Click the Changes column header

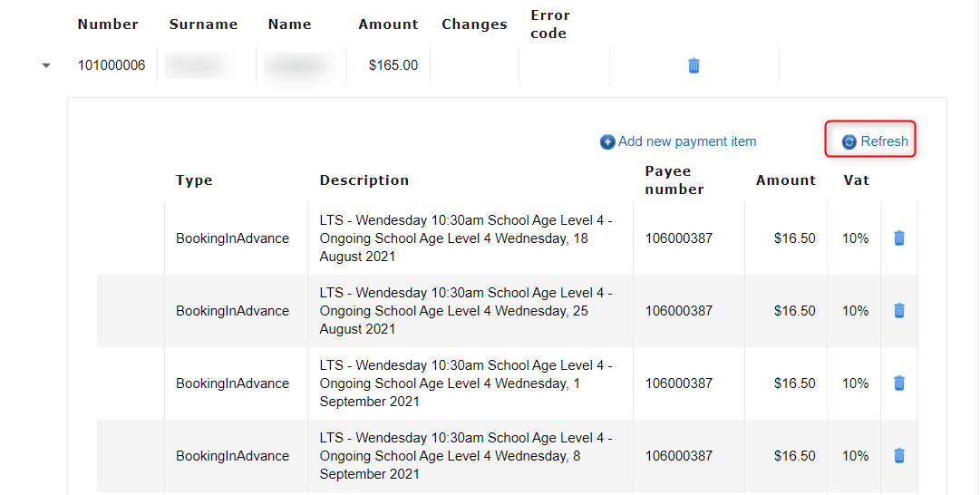coord(474,24)
